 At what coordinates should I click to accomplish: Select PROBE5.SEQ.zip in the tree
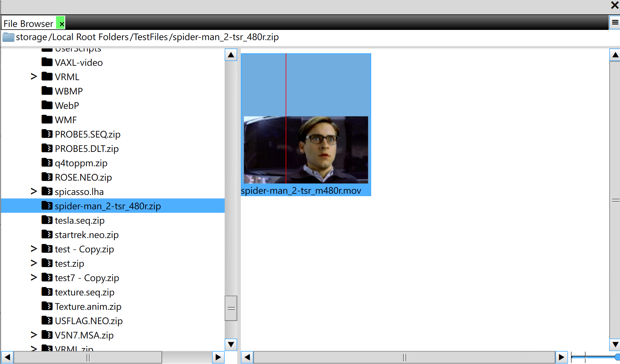click(x=87, y=134)
